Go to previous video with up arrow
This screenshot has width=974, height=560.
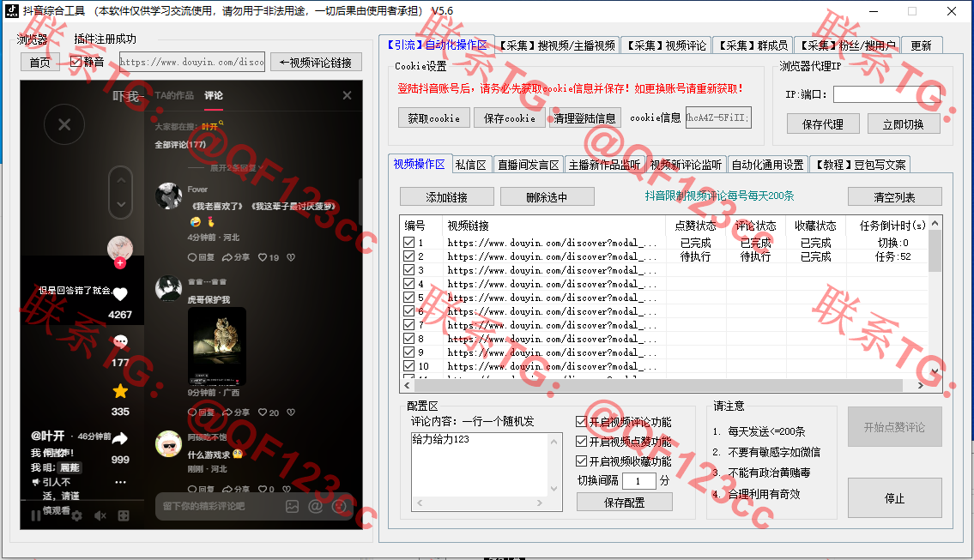pos(121,180)
